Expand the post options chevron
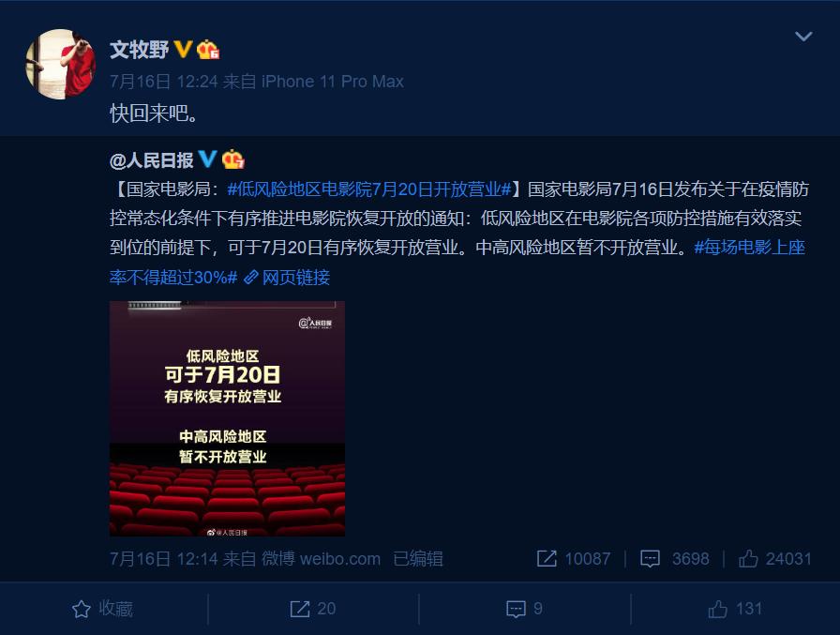Screen dimensions: 840x635 [x=803, y=37]
